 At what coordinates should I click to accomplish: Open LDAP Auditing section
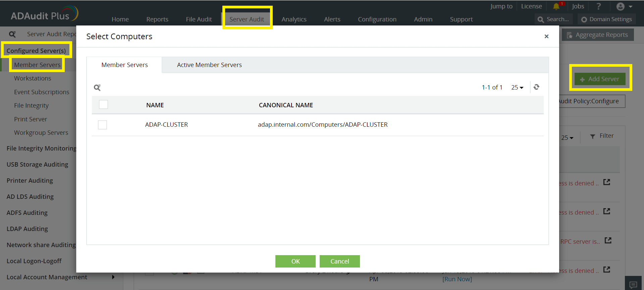coord(27,229)
